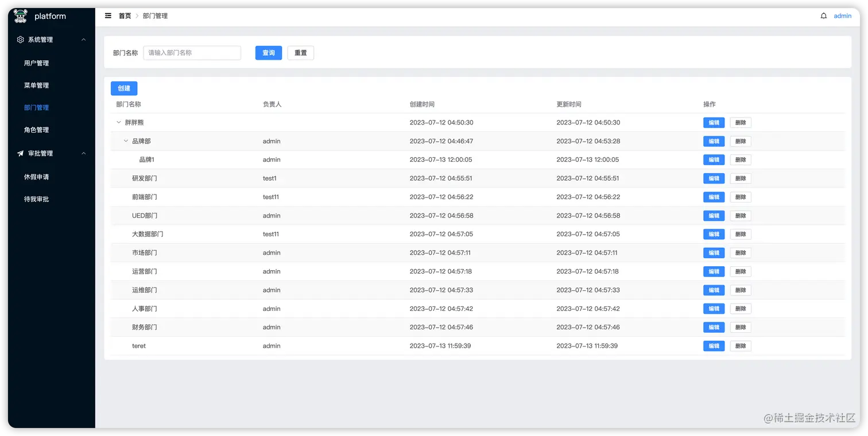Screen dimensions: 868x436
Task: Open the admin user menu
Action: (843, 16)
